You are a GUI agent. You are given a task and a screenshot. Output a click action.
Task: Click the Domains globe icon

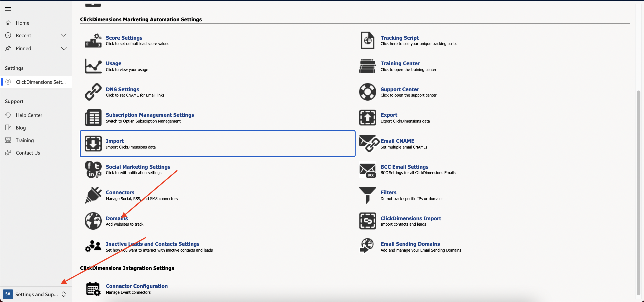pos(93,221)
